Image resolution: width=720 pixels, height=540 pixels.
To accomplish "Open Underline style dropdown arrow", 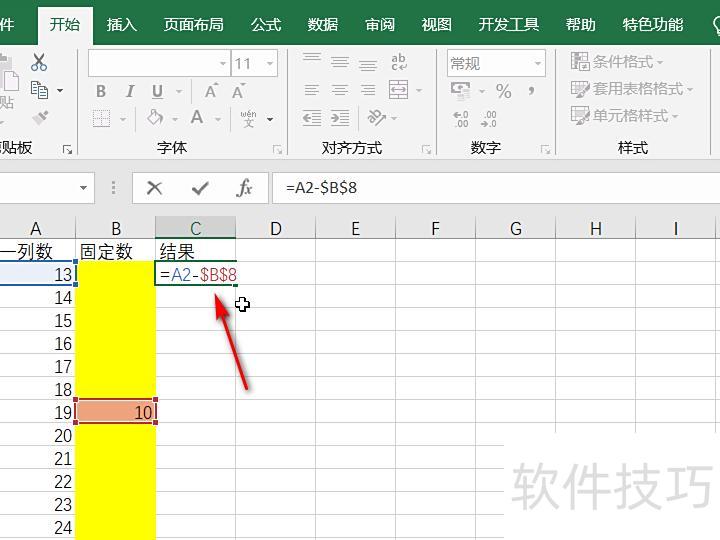I will pos(179,91).
